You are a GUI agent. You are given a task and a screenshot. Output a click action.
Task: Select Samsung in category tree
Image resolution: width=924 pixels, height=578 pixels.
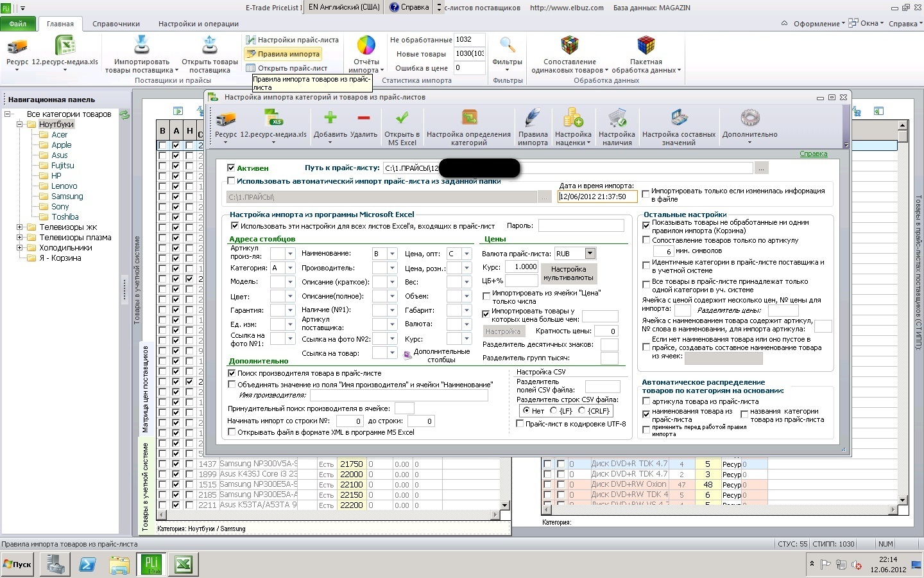click(67, 197)
